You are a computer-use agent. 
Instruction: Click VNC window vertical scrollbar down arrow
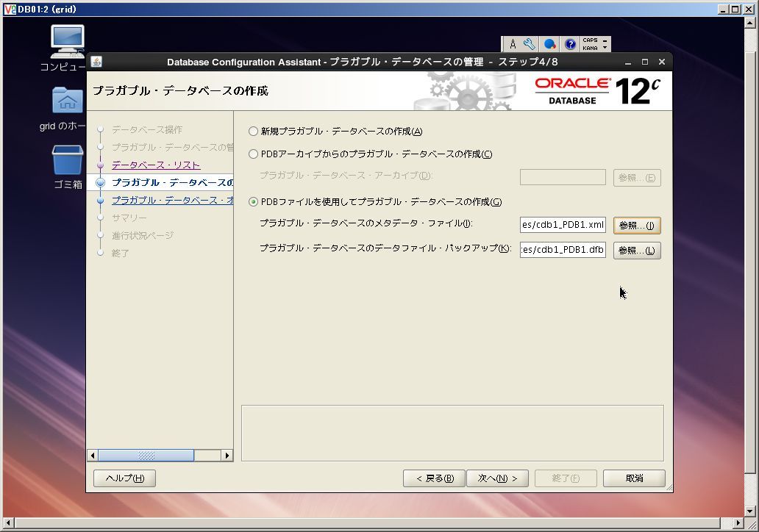click(x=749, y=511)
